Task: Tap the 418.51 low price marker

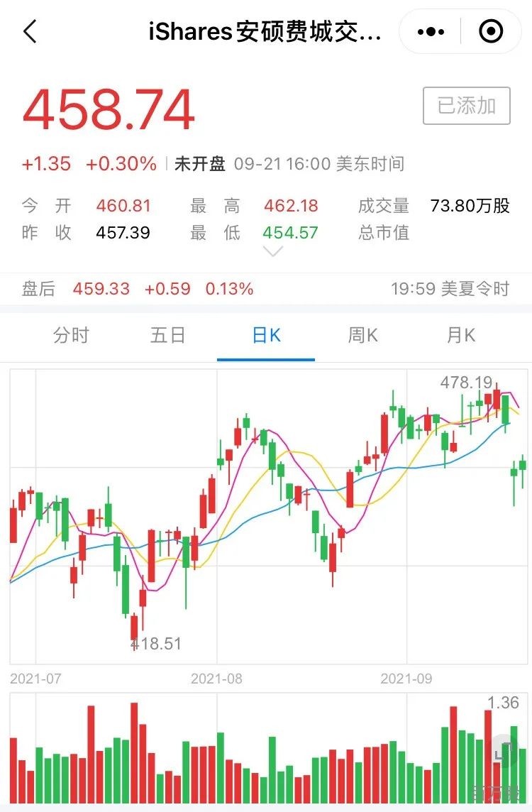Action: (x=156, y=644)
